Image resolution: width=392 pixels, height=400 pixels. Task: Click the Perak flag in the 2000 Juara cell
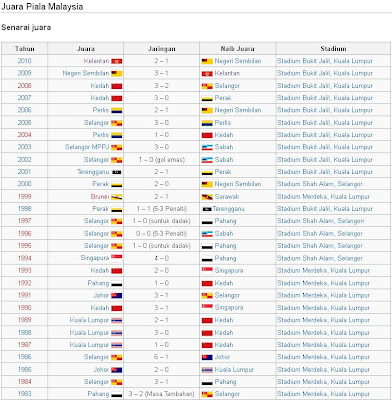pos(117,185)
